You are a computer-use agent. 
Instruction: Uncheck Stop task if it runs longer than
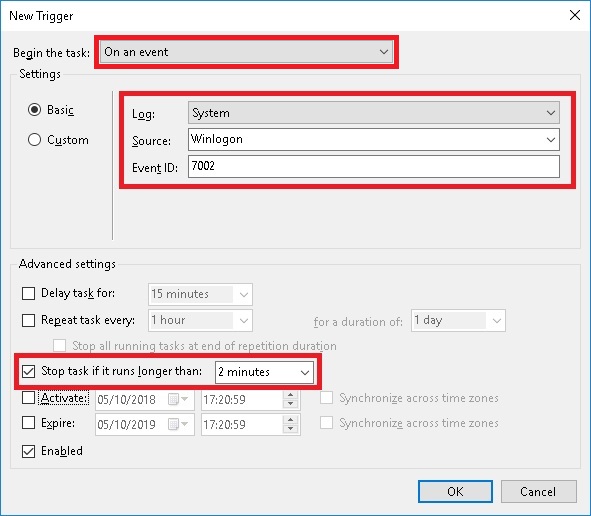pyautogui.click(x=29, y=371)
